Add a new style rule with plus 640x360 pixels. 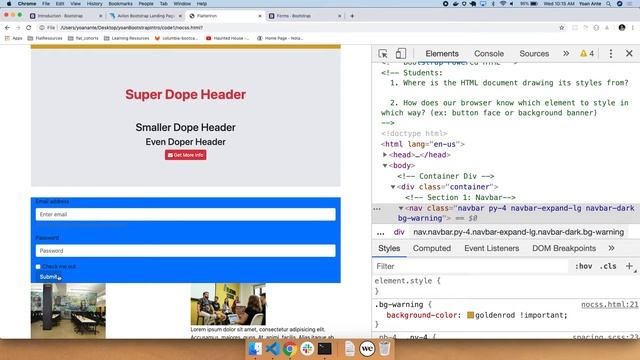pyautogui.click(x=629, y=266)
